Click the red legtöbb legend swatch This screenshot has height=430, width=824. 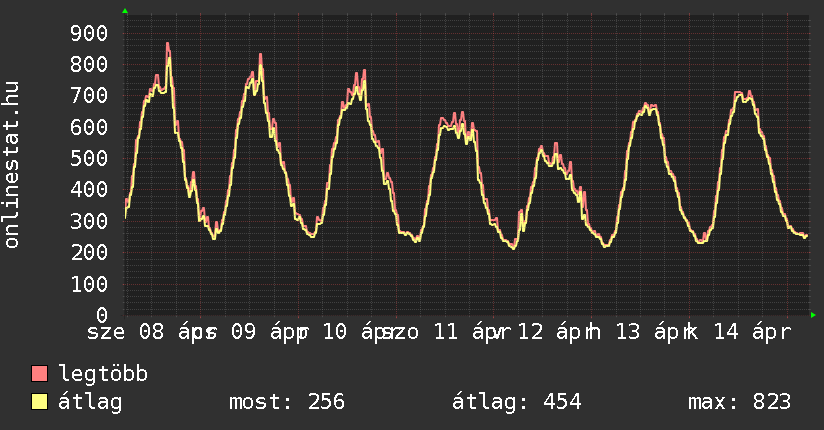[40, 374]
